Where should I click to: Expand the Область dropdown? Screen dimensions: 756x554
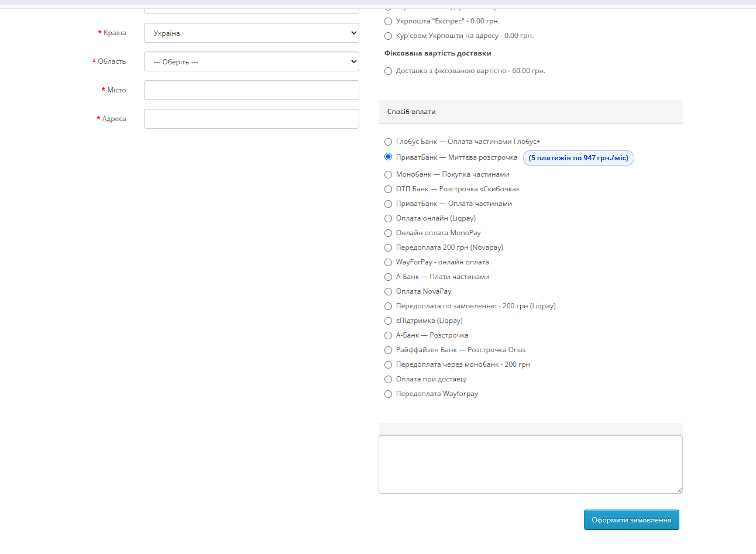252,61
